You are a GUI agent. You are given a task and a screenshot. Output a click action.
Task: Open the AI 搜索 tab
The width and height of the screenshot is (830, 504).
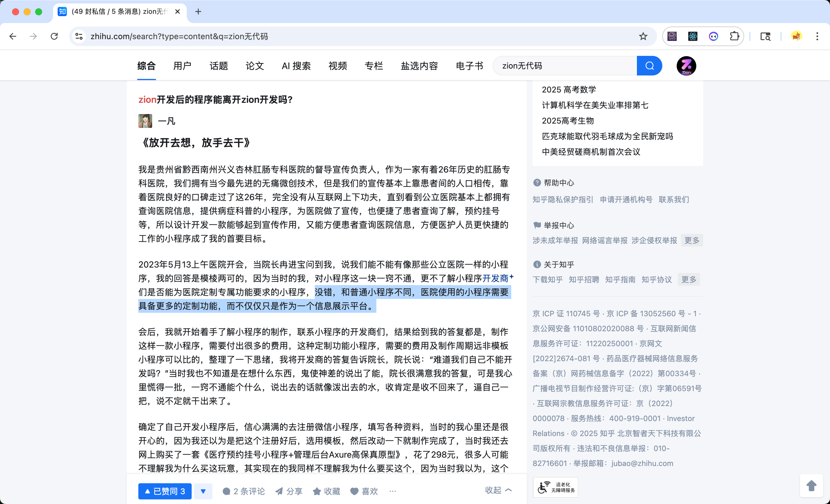pos(296,66)
